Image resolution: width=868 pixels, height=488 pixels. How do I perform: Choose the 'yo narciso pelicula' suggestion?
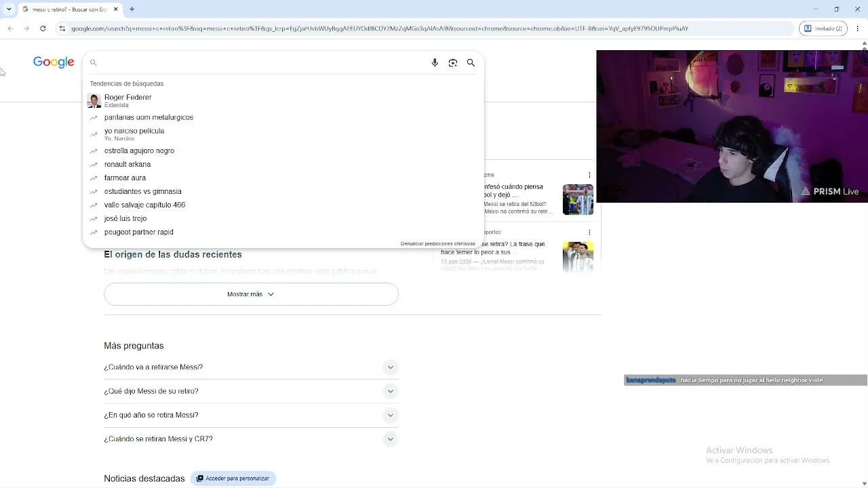283,134
